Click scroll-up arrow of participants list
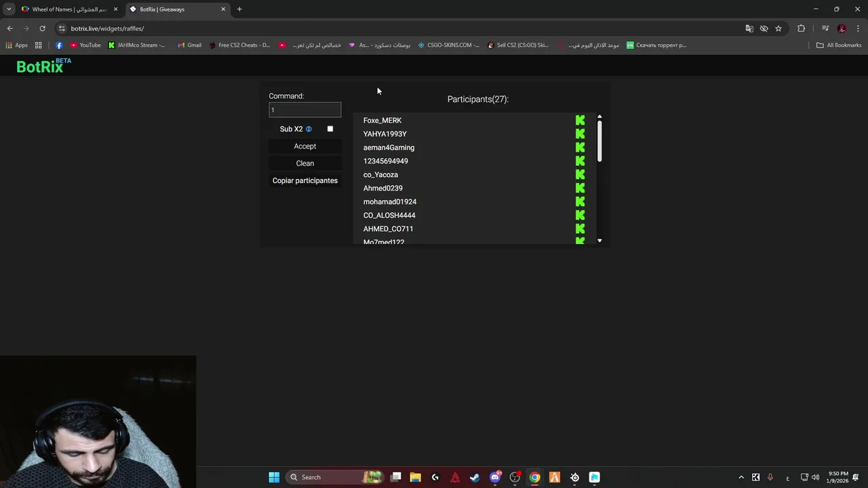This screenshot has width=868, height=488. click(x=599, y=117)
